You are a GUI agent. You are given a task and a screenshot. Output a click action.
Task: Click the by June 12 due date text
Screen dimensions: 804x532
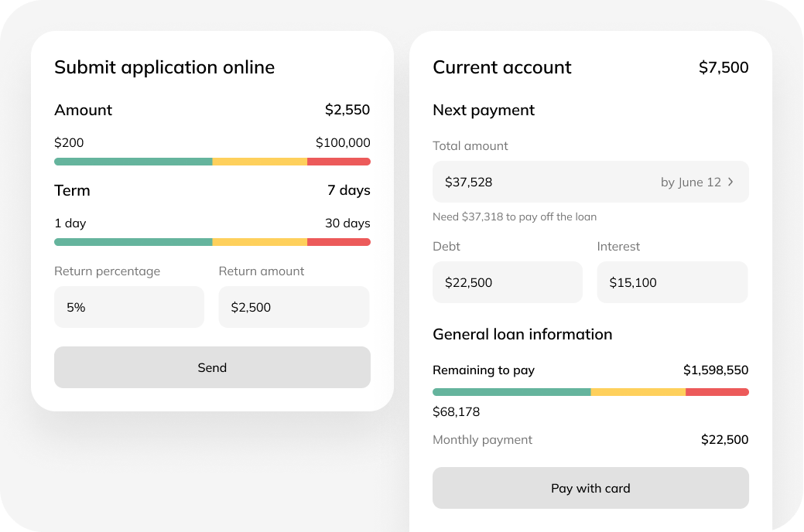click(x=690, y=182)
